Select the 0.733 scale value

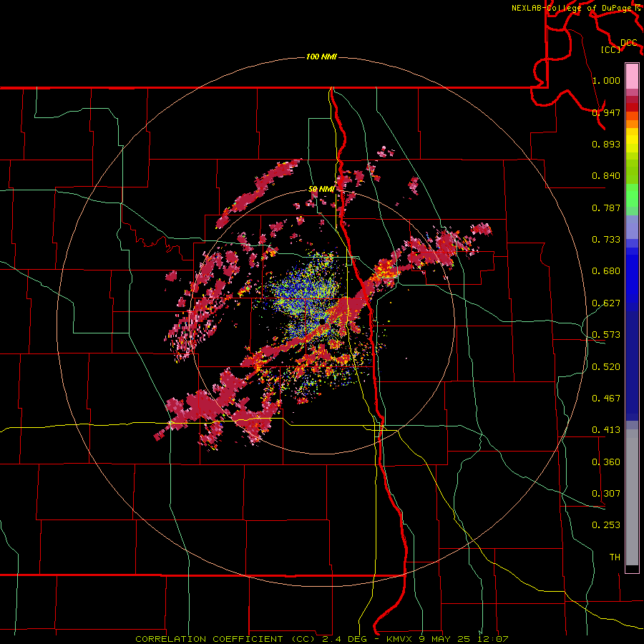(606, 240)
